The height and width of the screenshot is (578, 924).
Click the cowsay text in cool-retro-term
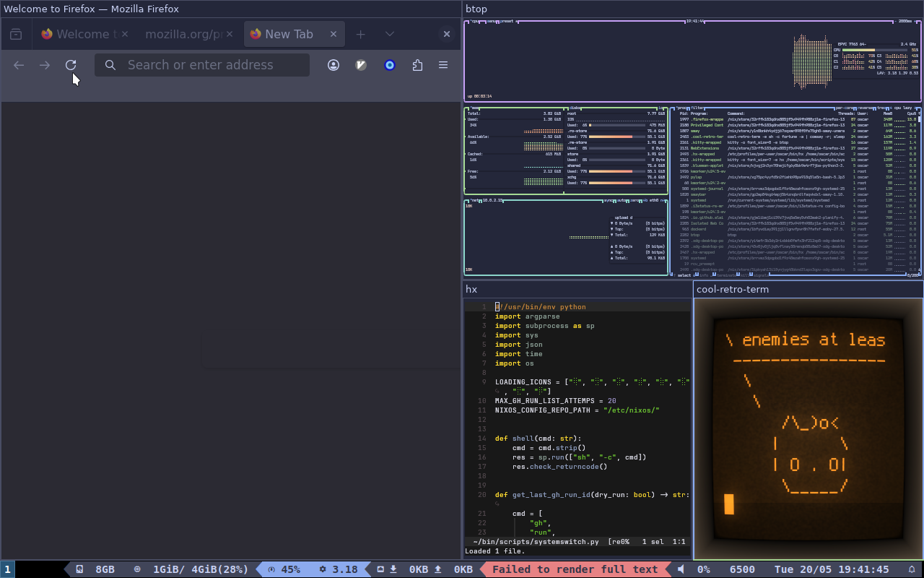point(813,340)
